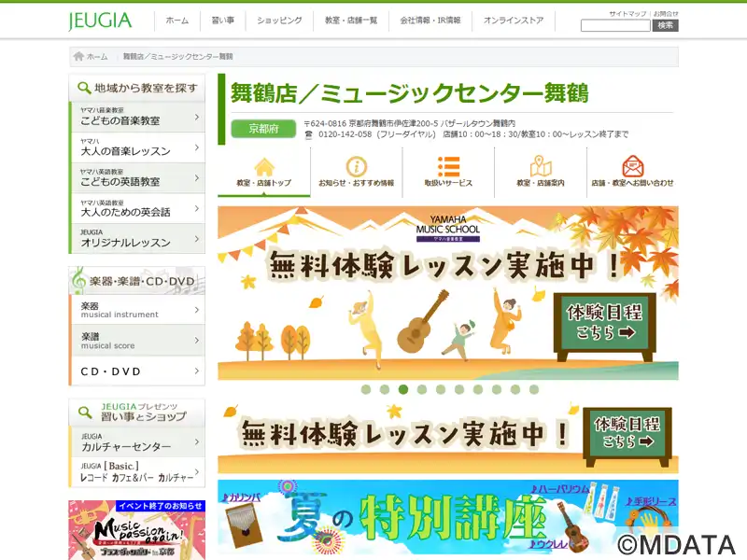The height and width of the screenshot is (560, 747).
Task: Click the JEUGIA logo
Action: [100, 21]
